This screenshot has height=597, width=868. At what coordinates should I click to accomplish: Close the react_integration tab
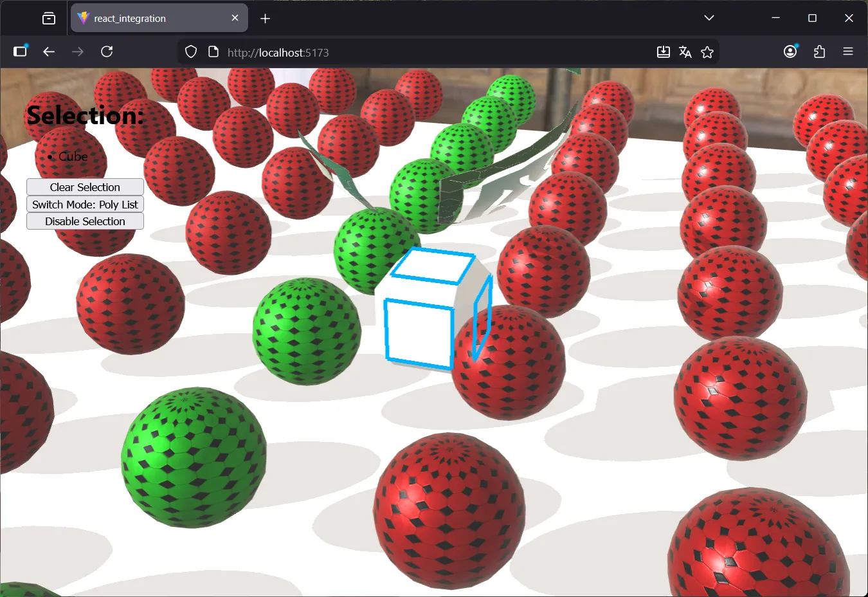(x=235, y=18)
